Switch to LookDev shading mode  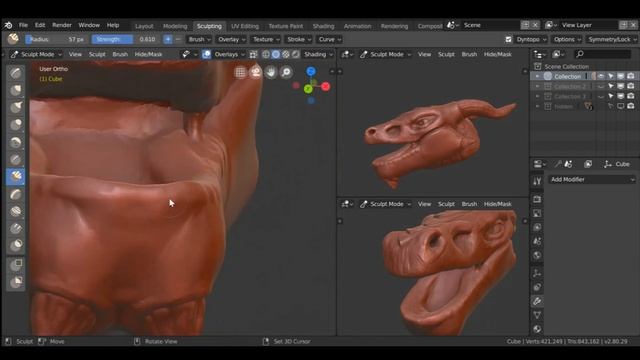click(286, 54)
